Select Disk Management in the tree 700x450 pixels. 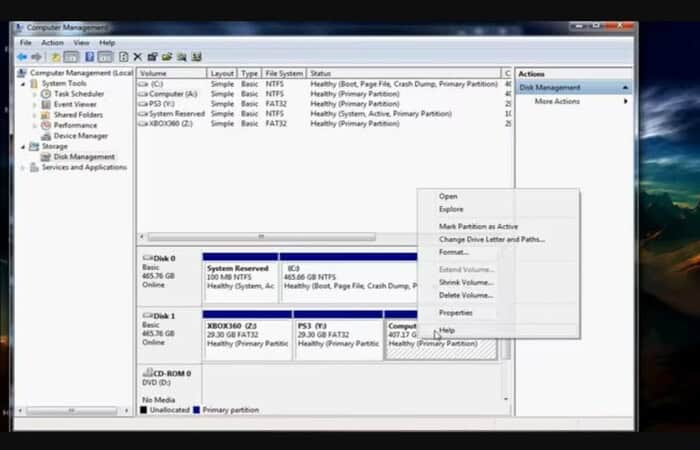[x=84, y=157]
